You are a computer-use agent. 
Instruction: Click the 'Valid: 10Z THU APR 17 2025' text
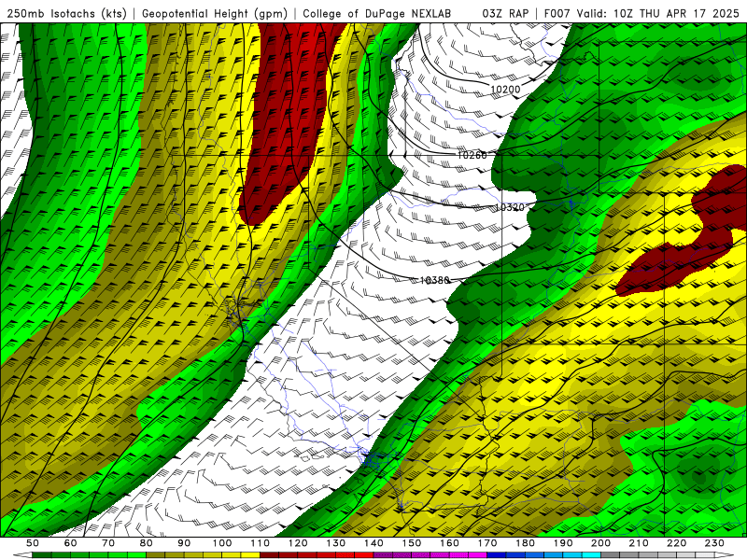click(x=658, y=13)
